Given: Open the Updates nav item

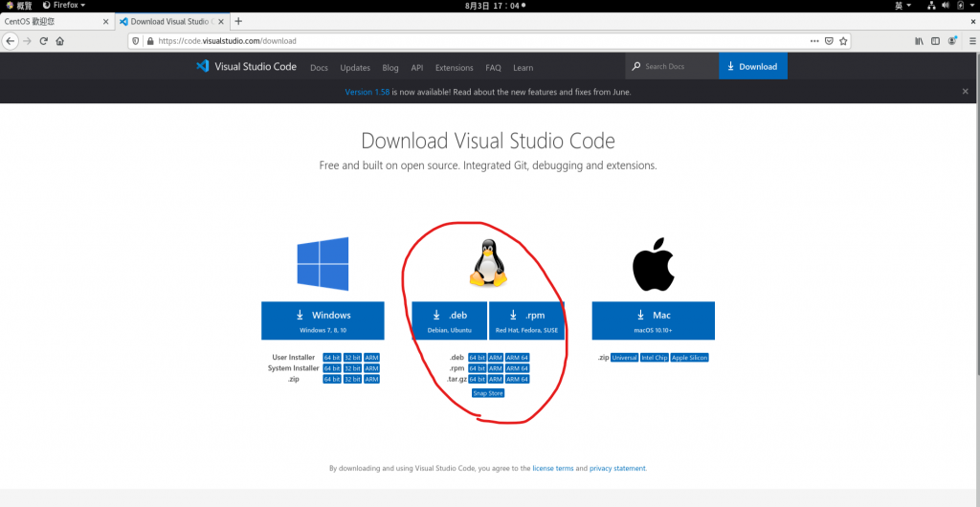Looking at the screenshot, I should pyautogui.click(x=355, y=67).
